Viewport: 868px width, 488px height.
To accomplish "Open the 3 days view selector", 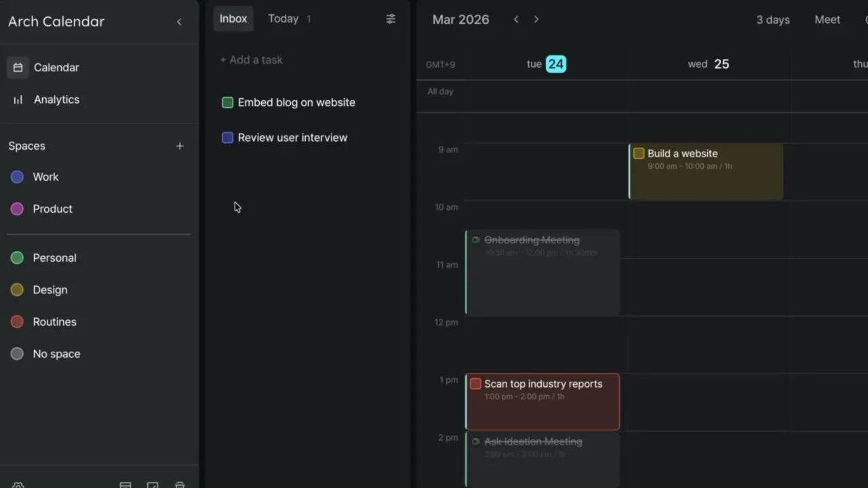I will tap(772, 20).
